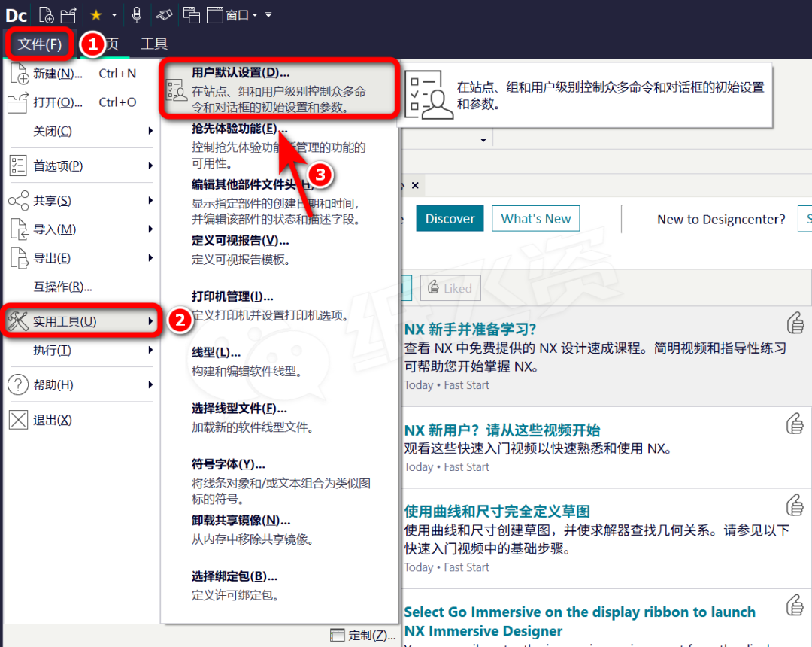Click the cascading windows switch icon
Viewport: 812px width, 647px height.
192,14
